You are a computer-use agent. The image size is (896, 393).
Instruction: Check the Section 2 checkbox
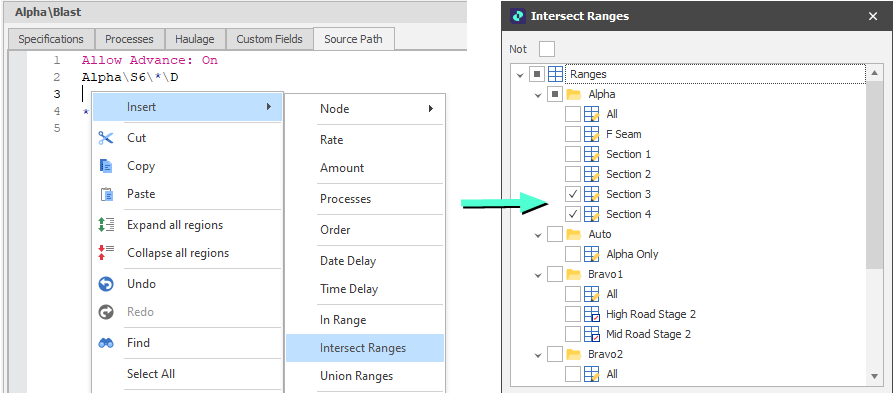pos(573,174)
